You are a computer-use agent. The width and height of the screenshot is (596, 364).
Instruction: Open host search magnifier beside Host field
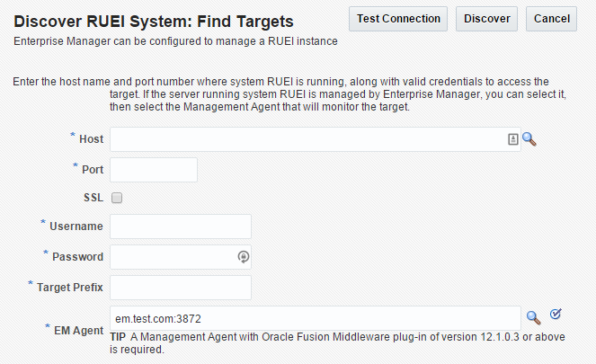tap(529, 139)
